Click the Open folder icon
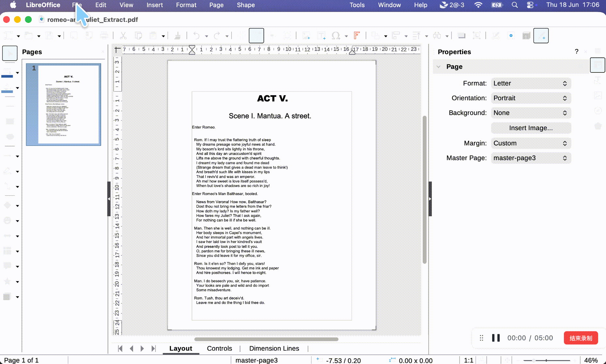This screenshot has width=606, height=364. [29, 36]
